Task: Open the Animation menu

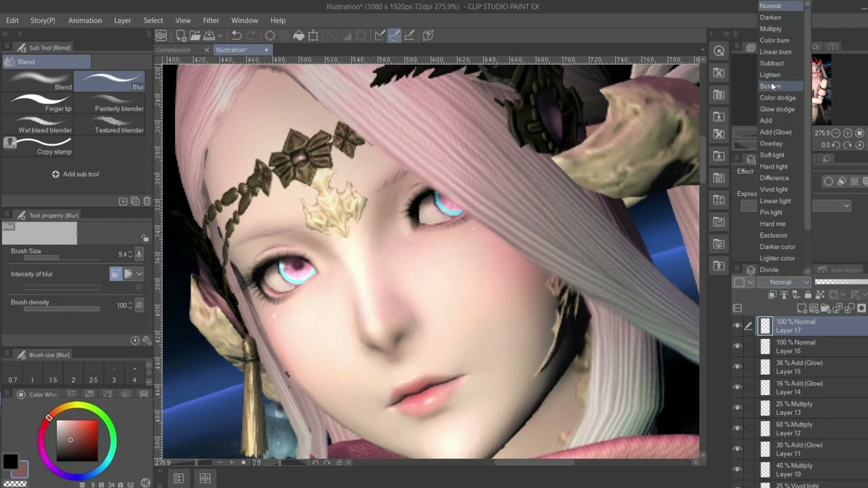Action: coord(85,20)
